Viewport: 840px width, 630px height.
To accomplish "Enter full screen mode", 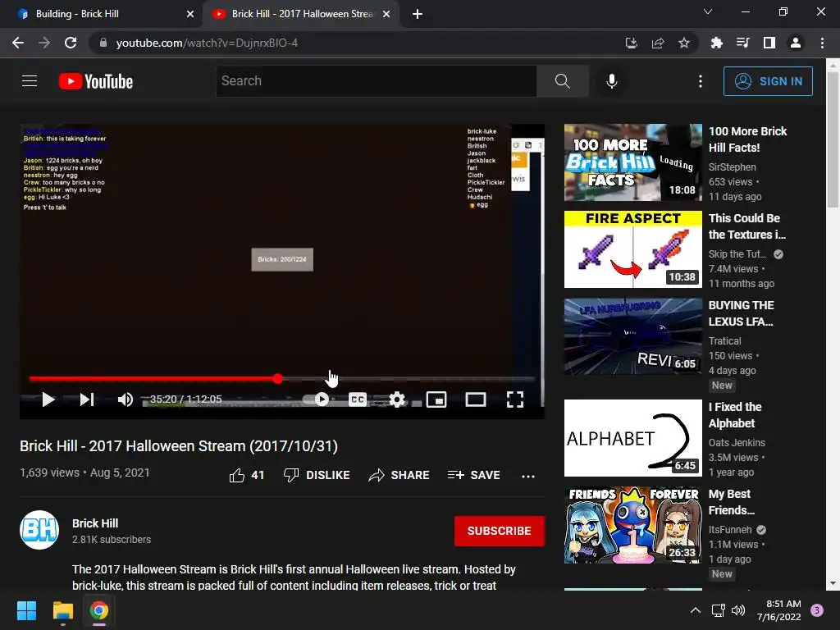I will 515,399.
